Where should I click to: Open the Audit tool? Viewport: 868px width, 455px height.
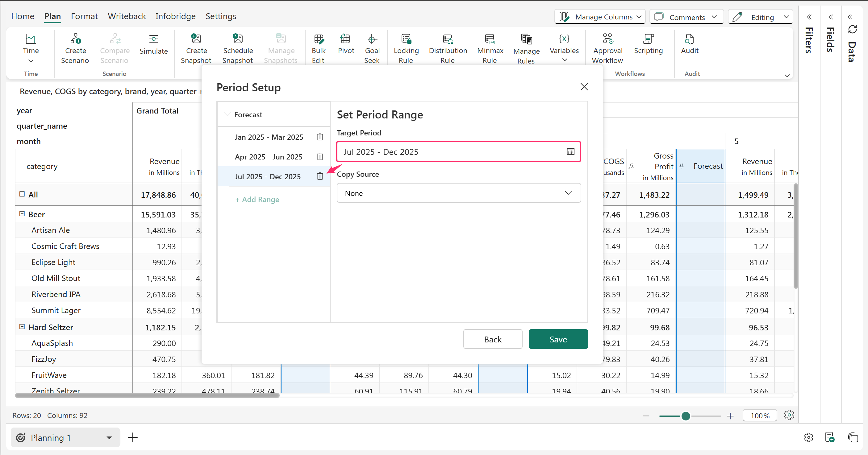tap(689, 39)
